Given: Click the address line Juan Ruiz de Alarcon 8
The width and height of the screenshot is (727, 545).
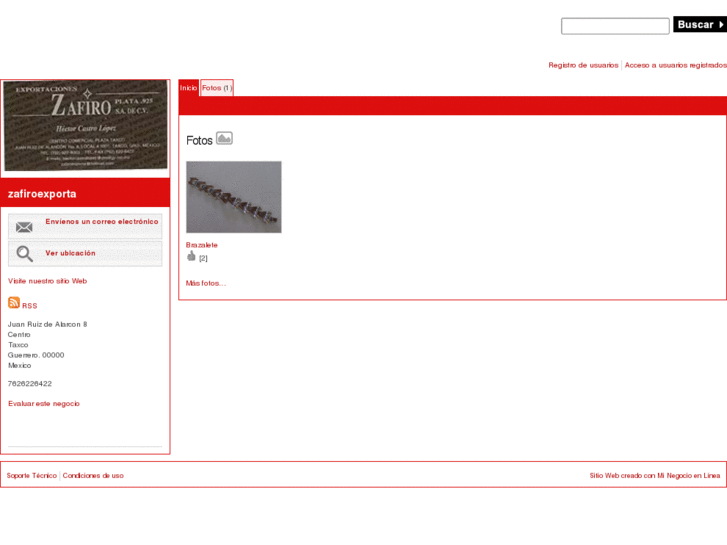Looking at the screenshot, I should 47,324.
